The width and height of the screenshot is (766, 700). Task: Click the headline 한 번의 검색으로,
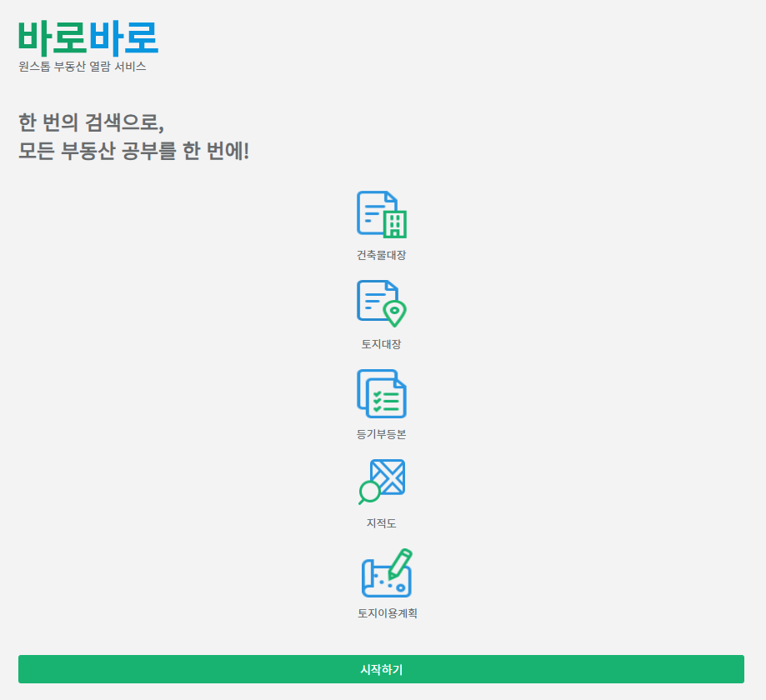[92, 122]
